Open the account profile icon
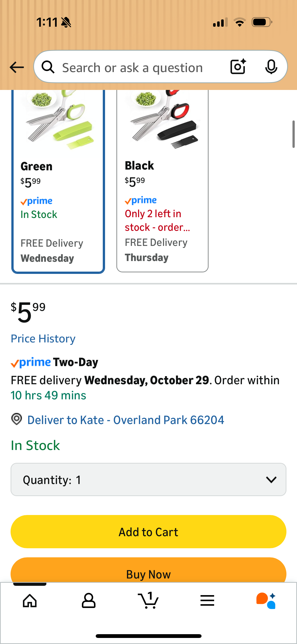This screenshot has height=644, width=297. click(89, 601)
